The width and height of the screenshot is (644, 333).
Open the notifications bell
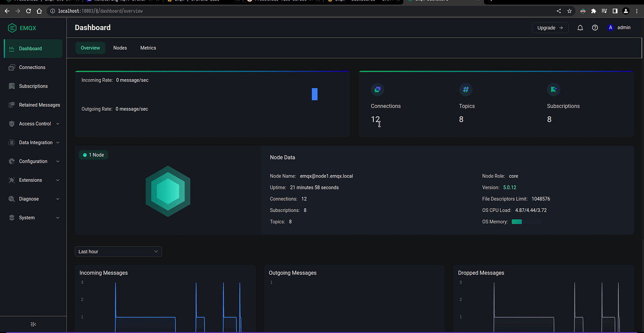(x=580, y=27)
